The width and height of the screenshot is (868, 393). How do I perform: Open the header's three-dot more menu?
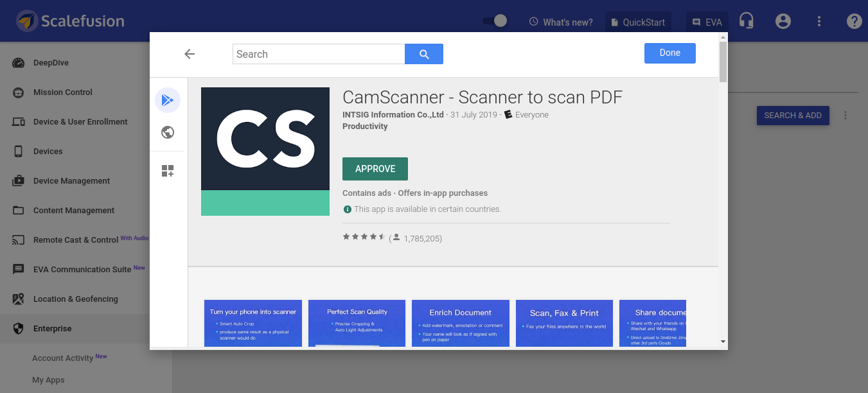tap(819, 21)
